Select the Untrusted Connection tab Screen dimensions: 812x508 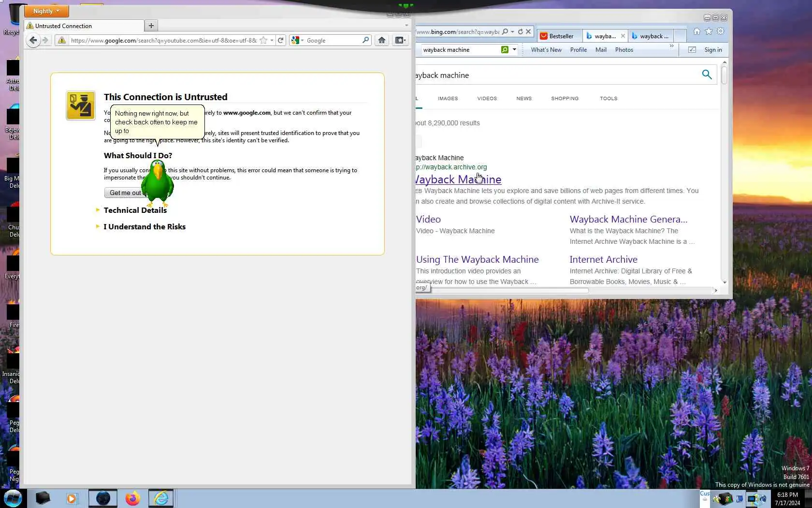(85, 26)
